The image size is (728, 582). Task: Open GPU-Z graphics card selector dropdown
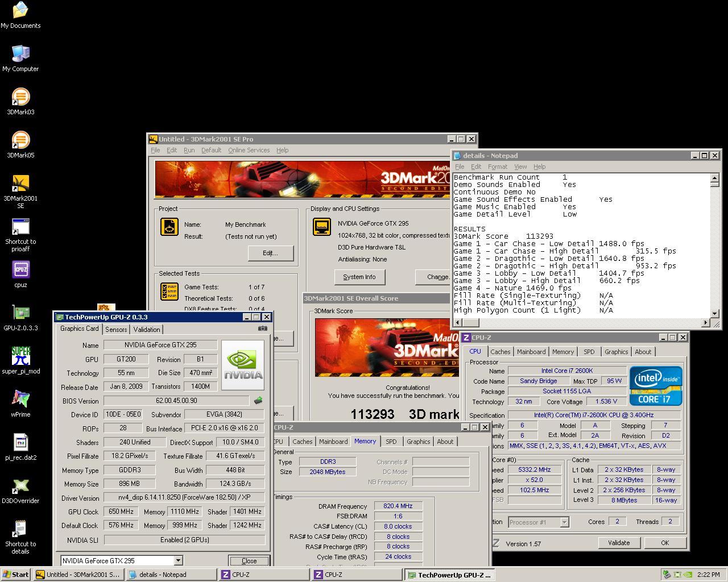(x=178, y=560)
